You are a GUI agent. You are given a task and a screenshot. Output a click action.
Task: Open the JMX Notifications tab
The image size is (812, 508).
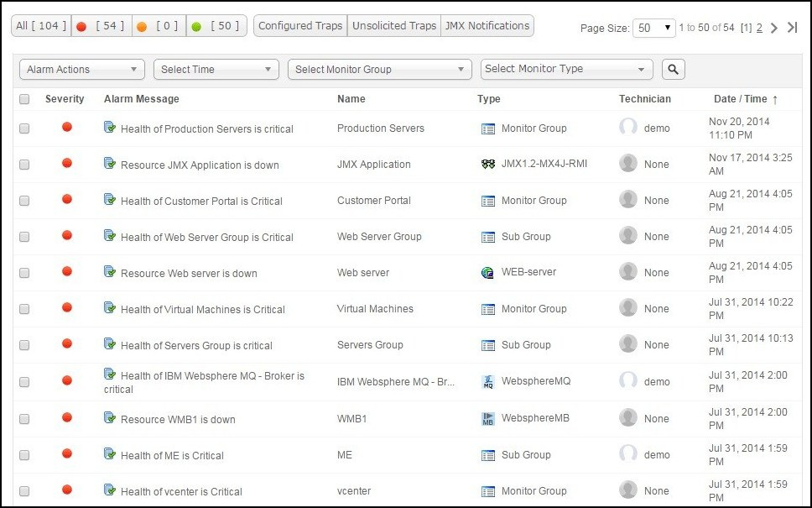pos(487,26)
